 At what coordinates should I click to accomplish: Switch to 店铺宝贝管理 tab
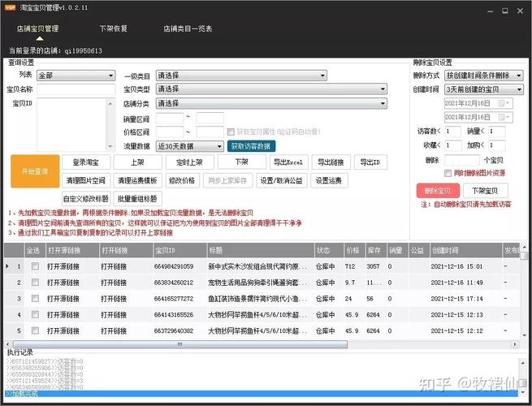tap(37, 28)
